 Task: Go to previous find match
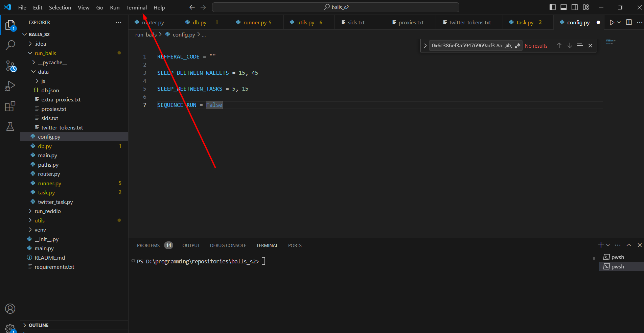(559, 46)
